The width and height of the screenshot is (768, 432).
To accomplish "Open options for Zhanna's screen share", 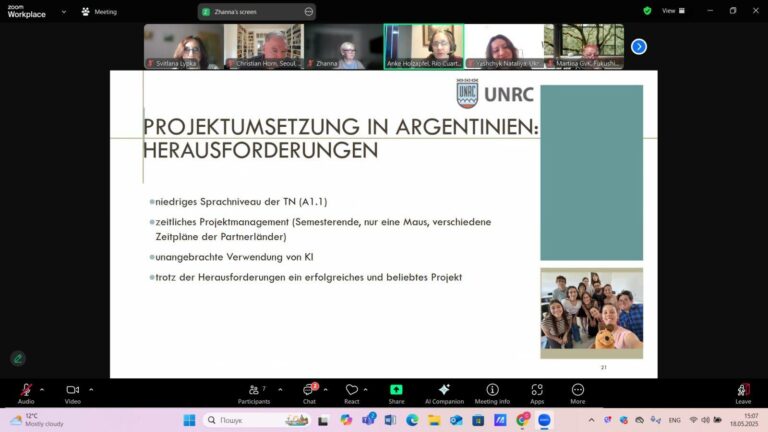I will point(309,12).
